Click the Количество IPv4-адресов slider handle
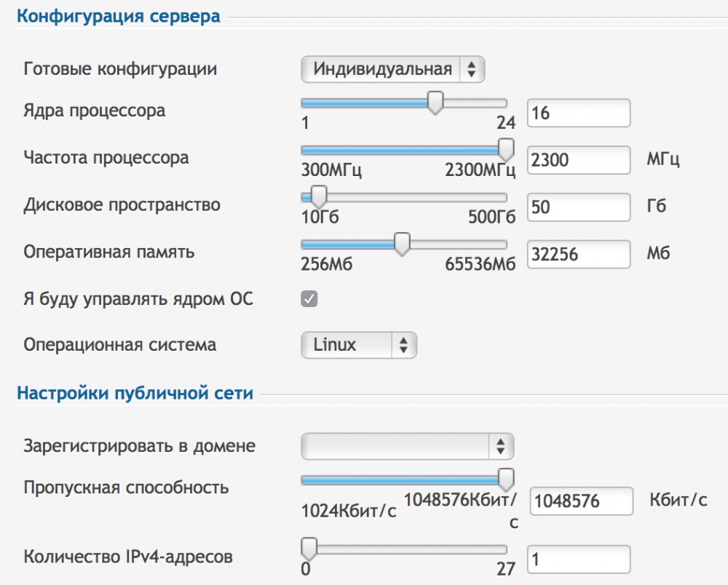The image size is (728, 585). [x=309, y=548]
